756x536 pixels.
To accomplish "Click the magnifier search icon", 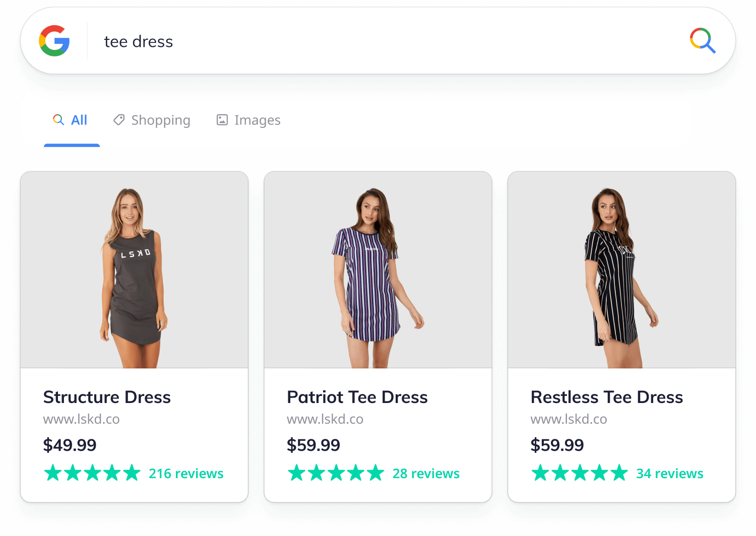I will pyautogui.click(x=703, y=41).
